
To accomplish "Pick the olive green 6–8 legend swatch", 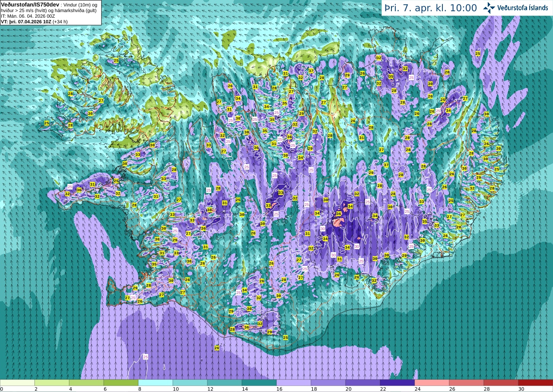I will click(121, 383).
